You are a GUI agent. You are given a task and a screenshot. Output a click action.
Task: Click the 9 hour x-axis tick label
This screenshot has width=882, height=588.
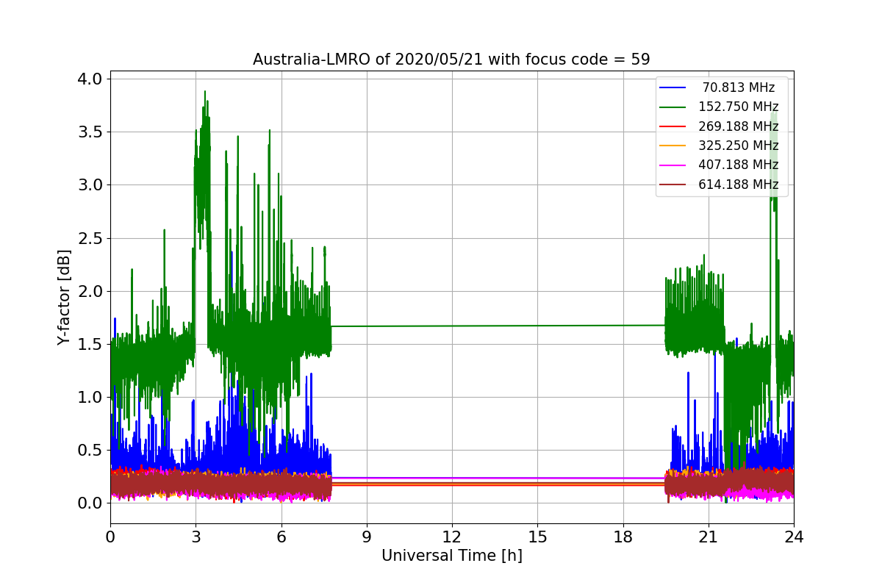(367, 537)
